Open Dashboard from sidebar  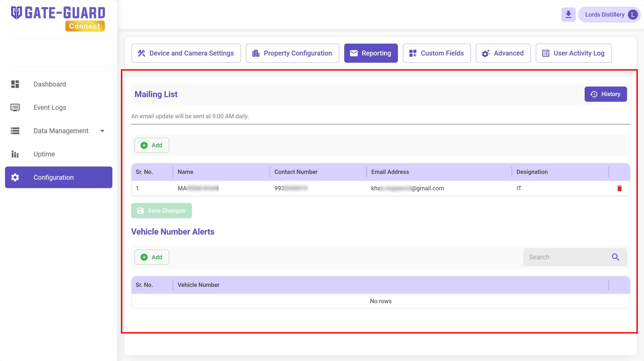click(x=59, y=84)
